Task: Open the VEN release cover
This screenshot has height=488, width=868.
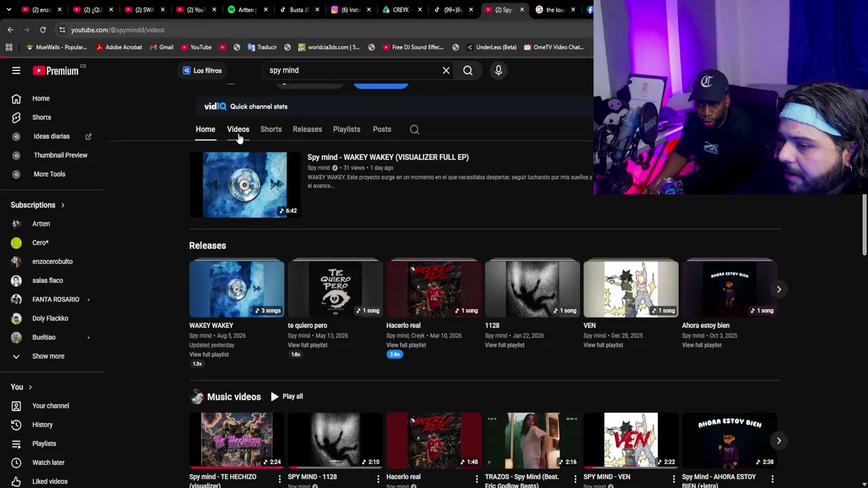Action: tap(631, 288)
